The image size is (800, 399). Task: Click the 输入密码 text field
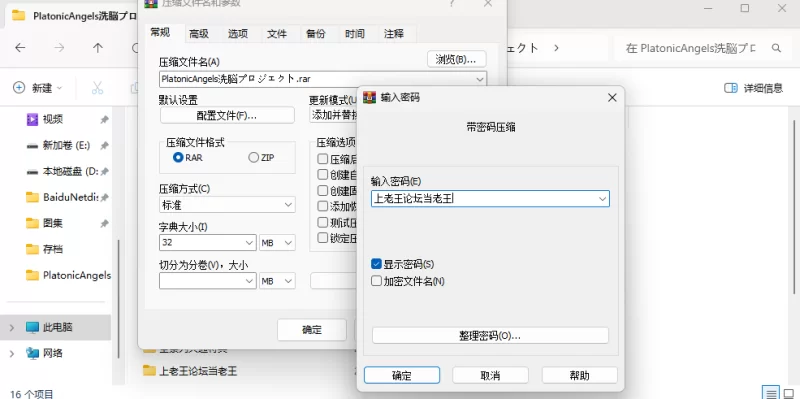[x=490, y=199]
